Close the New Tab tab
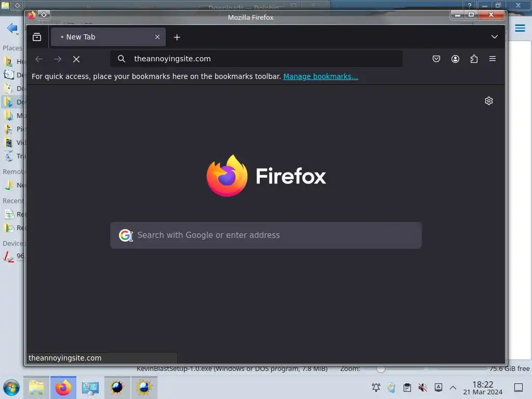Viewport: 532px width, 399px height. point(157,37)
